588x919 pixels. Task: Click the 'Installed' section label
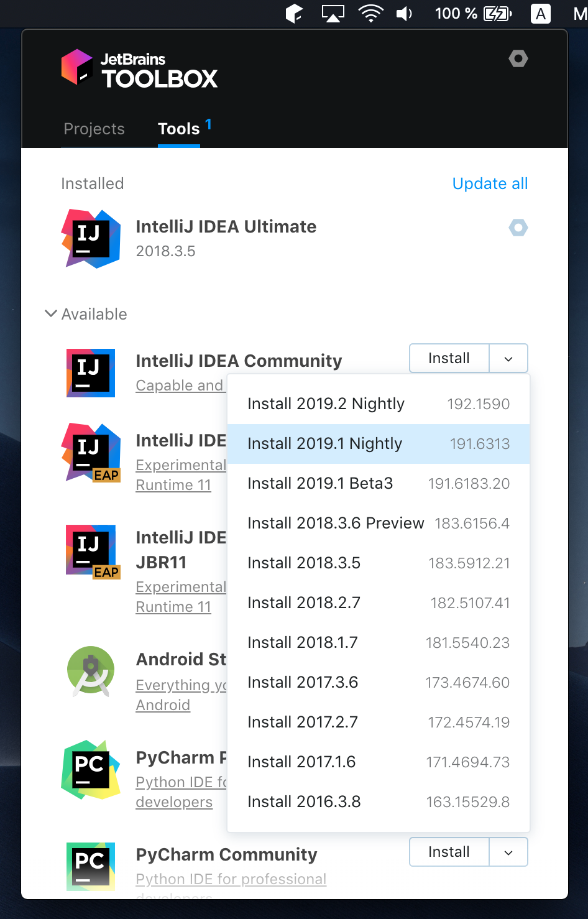93,183
